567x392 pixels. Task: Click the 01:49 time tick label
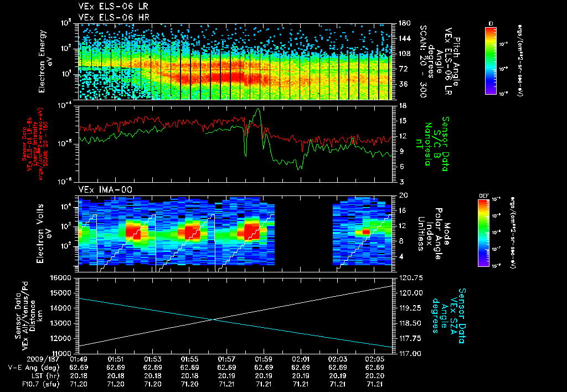(x=79, y=359)
